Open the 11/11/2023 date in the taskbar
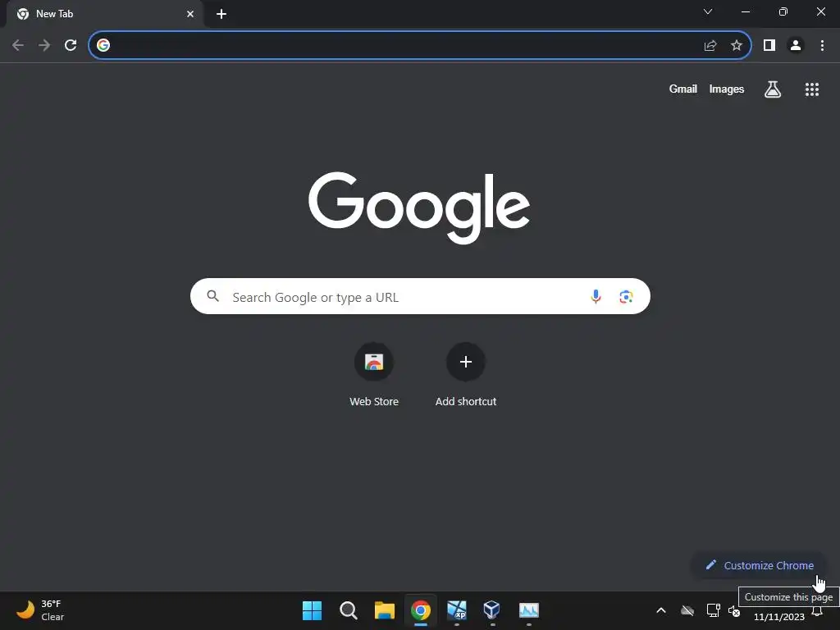840x630 pixels. point(779,617)
